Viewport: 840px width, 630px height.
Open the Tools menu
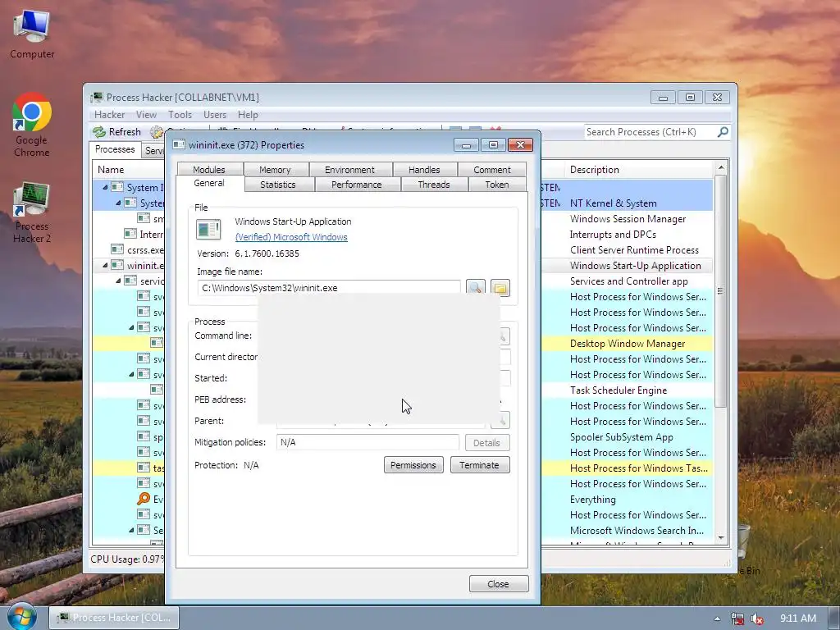pos(180,115)
